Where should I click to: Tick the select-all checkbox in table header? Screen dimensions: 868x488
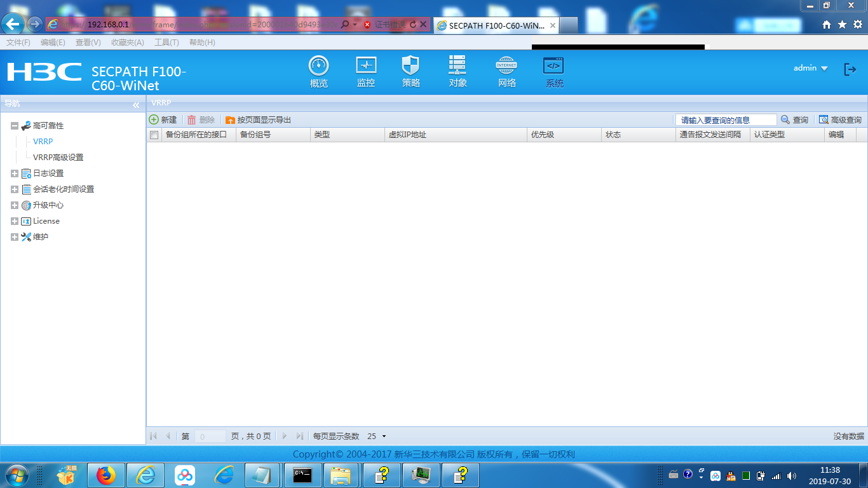pyautogui.click(x=154, y=135)
